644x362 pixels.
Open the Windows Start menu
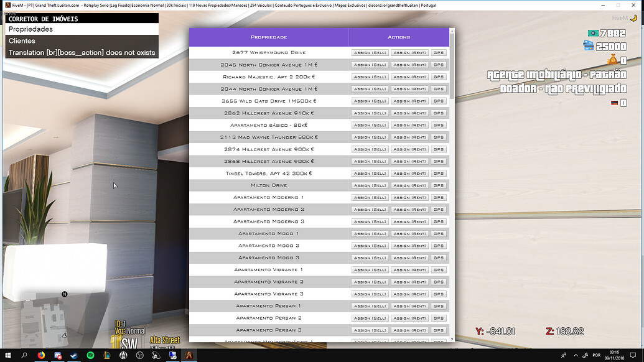8,355
